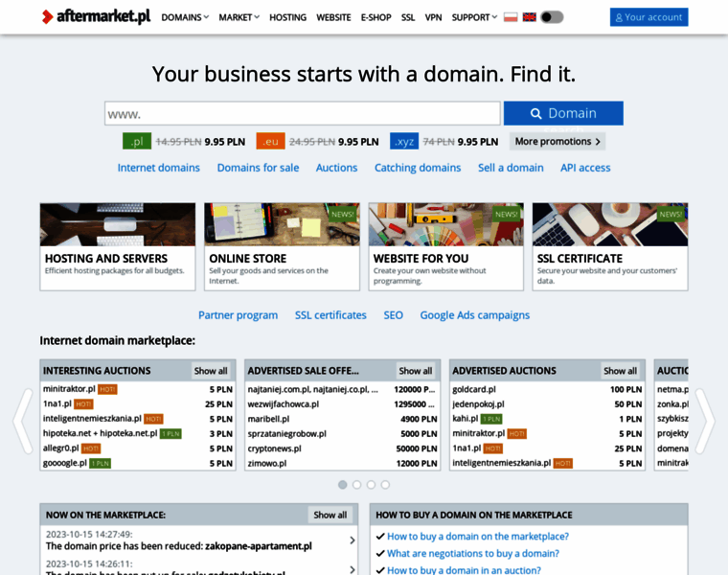Viewport: 728px width, 575px height.
Task: Expand the zakopane-apartament.pl news chevron
Action: click(352, 540)
